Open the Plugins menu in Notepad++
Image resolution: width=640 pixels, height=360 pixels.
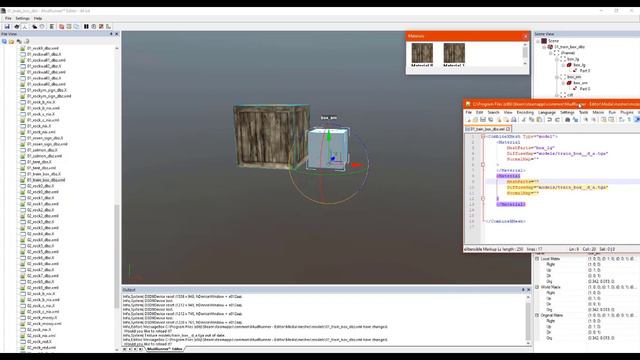[627, 112]
